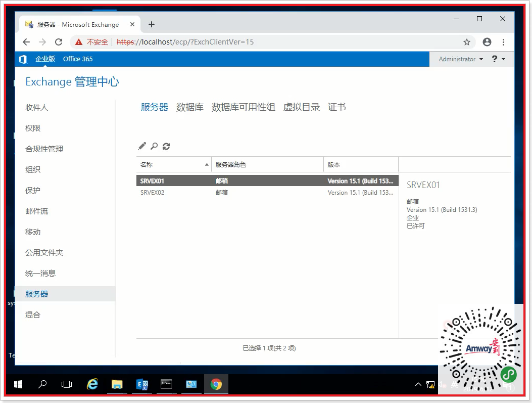532x403 pixels.
Task: Bookmark this page with star icon
Action: point(467,42)
